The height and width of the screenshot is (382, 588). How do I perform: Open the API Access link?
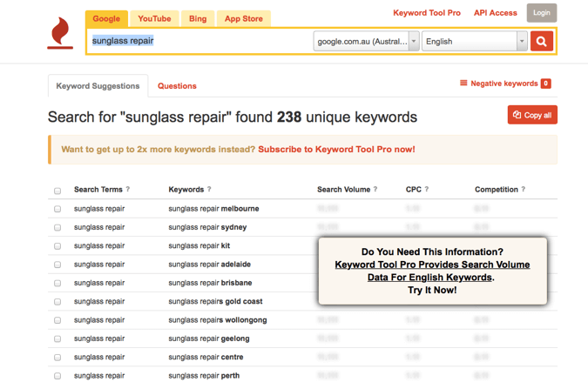click(496, 13)
